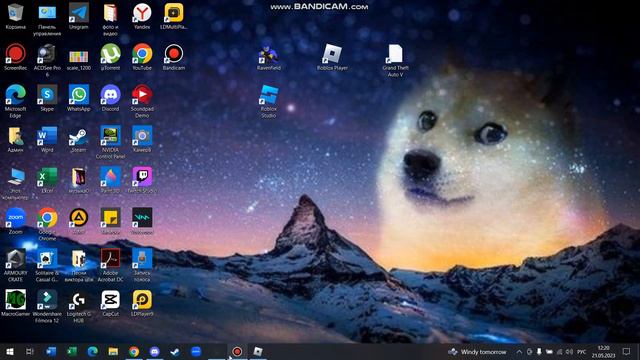Open the CapCut desktop shortcut
This screenshot has width=640, height=360.
coord(110,303)
